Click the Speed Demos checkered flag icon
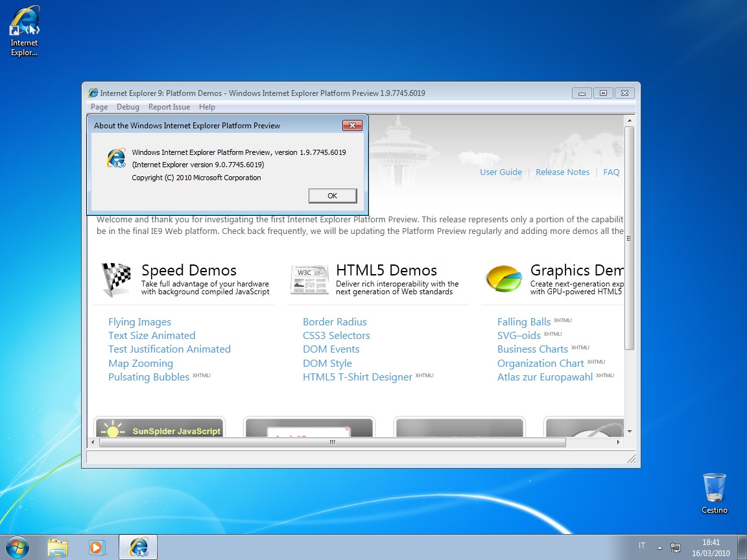 pos(116,279)
